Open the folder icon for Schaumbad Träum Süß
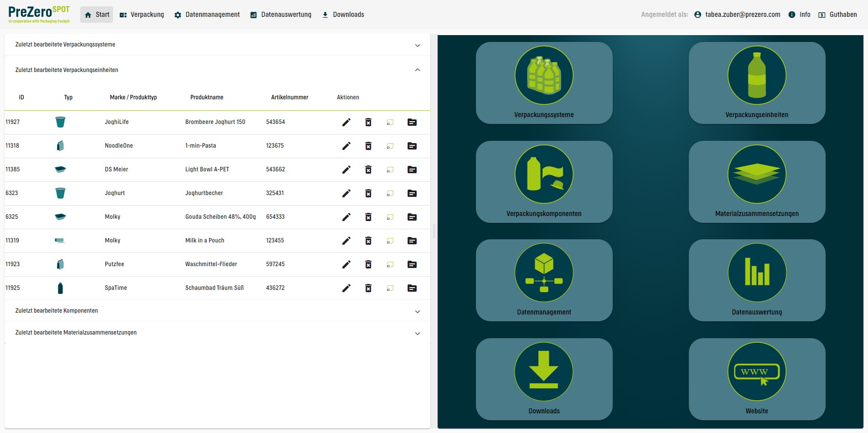Viewport: 868px width, 433px height. click(x=412, y=288)
